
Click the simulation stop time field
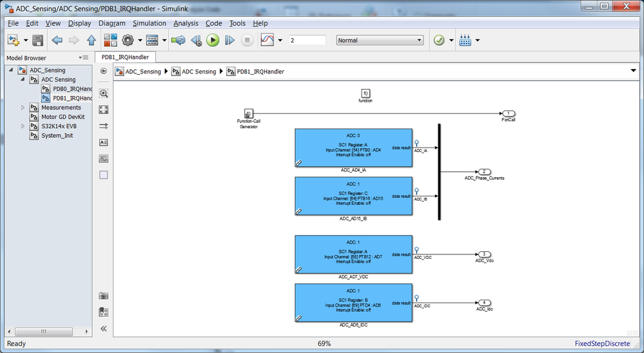pyautogui.click(x=307, y=40)
